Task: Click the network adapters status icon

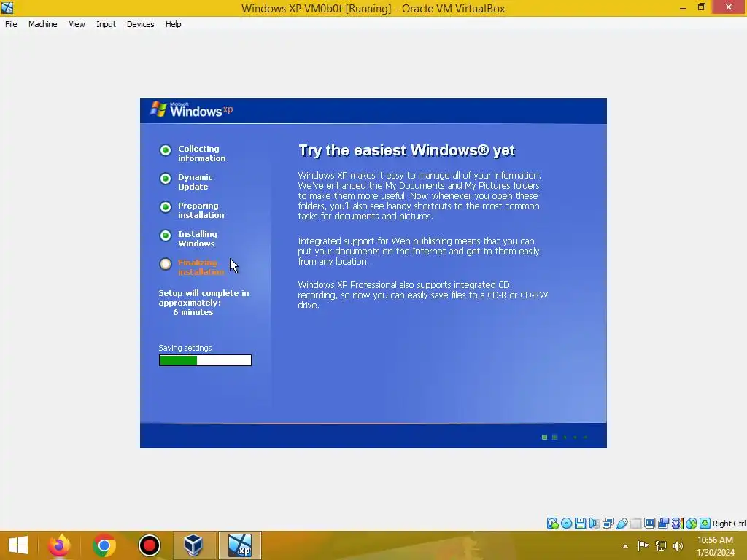Action: (x=608, y=524)
